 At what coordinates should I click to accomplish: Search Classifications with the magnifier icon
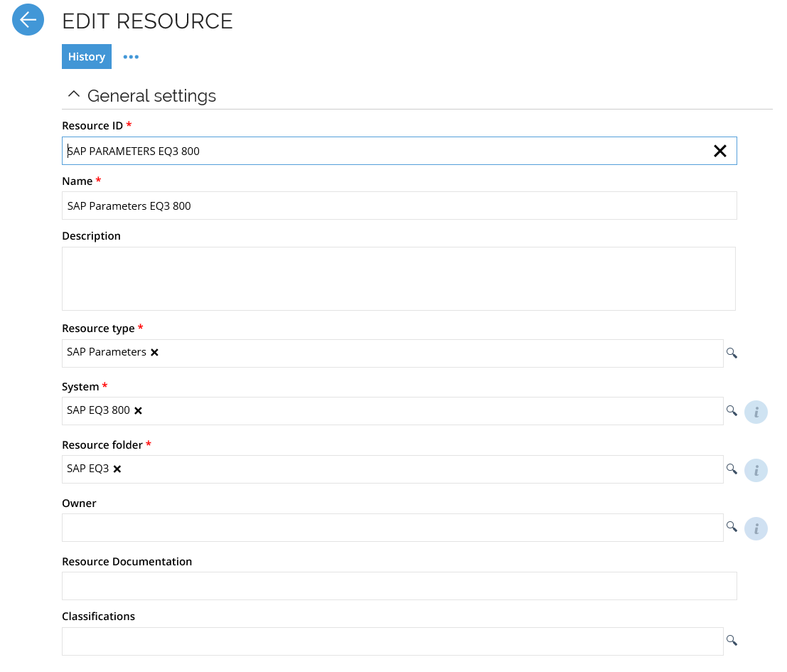point(732,641)
